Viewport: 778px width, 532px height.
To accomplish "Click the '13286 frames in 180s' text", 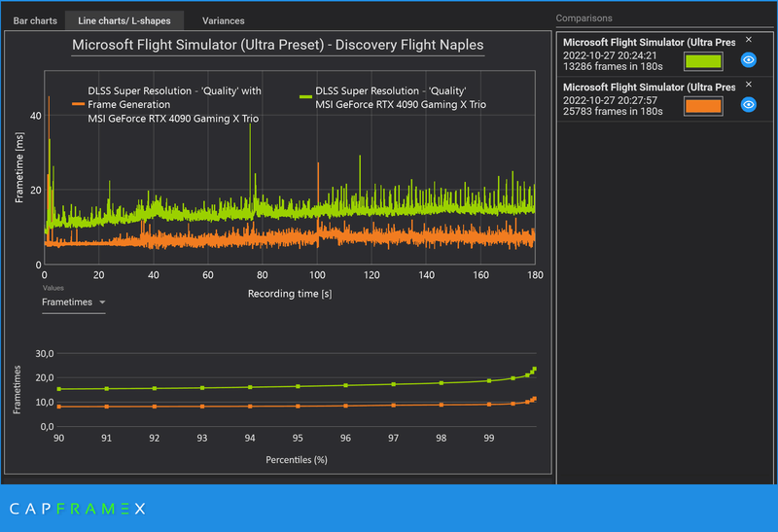I will click(x=613, y=66).
